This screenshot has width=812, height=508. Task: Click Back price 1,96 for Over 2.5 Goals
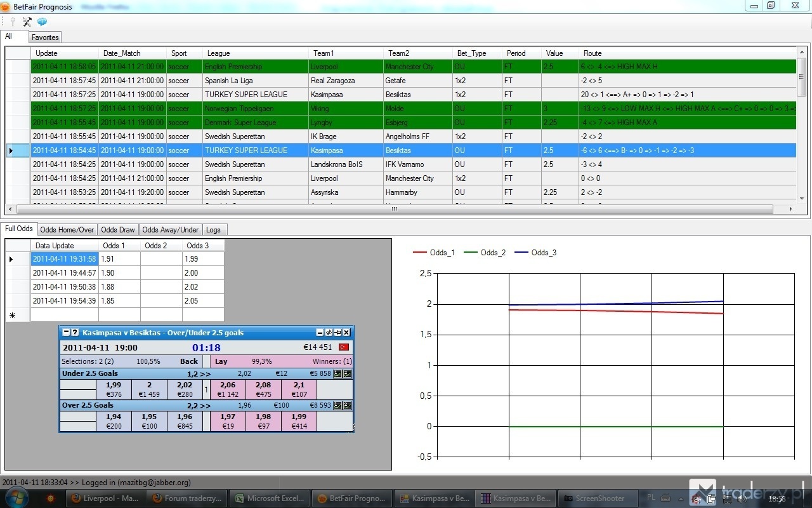pyautogui.click(x=185, y=422)
